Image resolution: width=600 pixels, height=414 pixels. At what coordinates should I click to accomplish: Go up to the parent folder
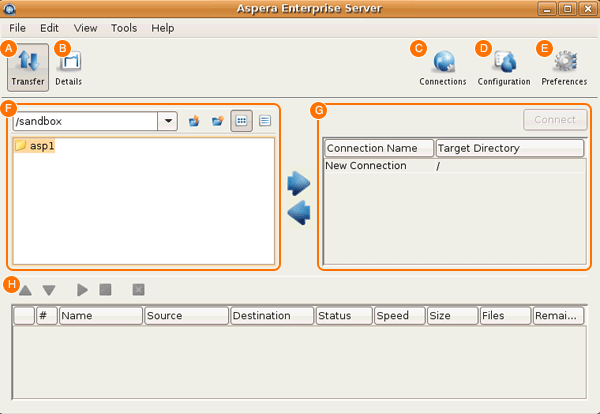(194, 121)
